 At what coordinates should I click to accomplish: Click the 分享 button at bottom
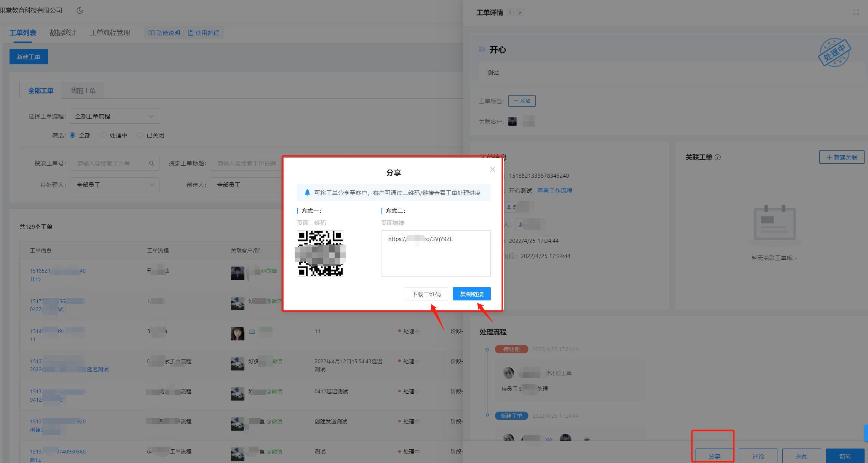point(715,456)
